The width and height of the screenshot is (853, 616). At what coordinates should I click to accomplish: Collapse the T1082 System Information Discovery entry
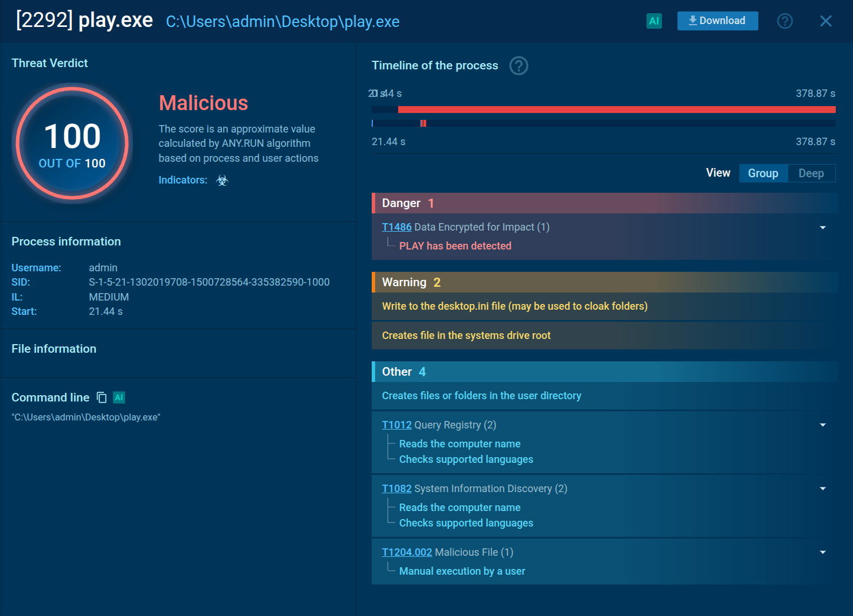[823, 489]
